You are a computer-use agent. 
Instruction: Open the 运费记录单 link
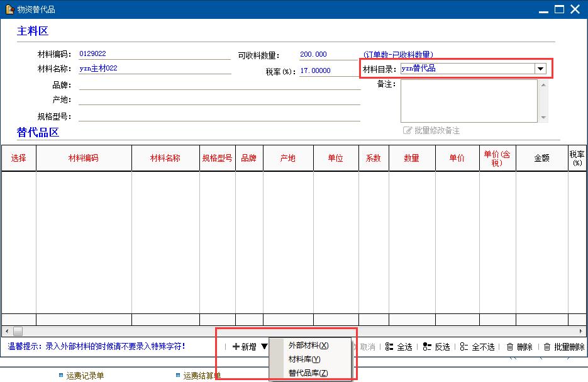[x=85, y=376]
